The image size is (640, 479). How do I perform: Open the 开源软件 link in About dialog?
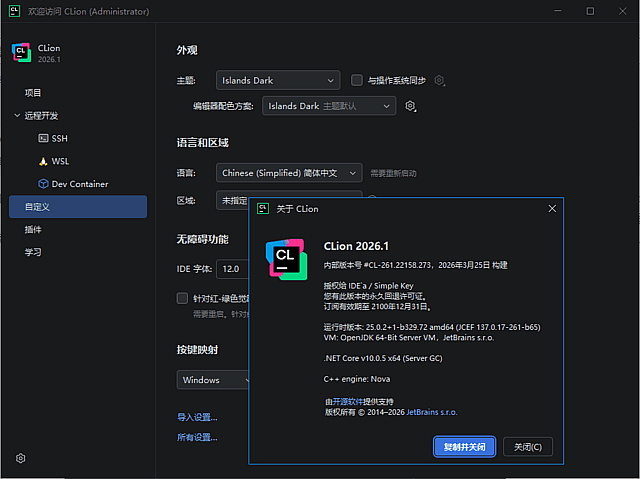coord(351,401)
